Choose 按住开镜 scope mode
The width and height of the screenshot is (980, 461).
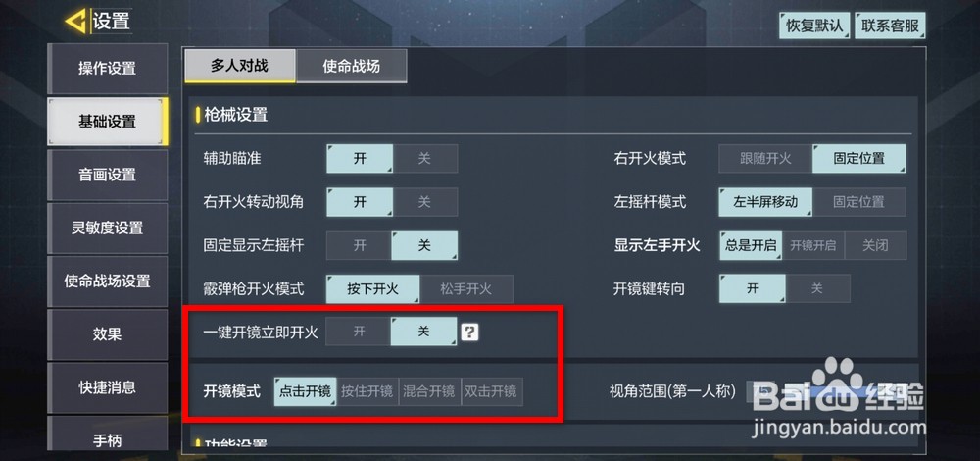367,392
